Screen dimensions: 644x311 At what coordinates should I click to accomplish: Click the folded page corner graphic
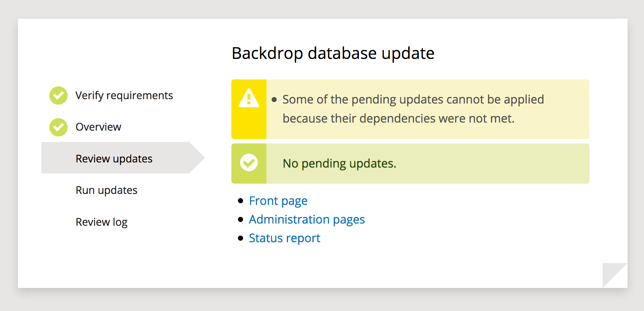coord(615,275)
